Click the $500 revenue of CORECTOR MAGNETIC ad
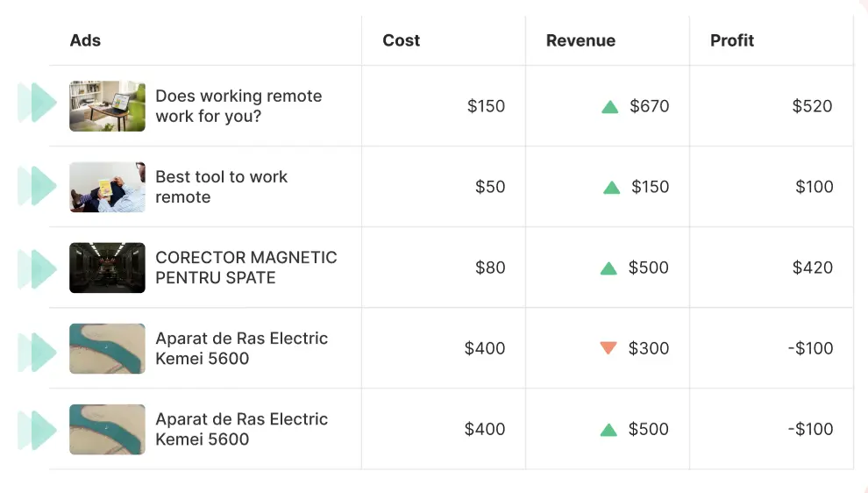Image resolution: width=868 pixels, height=493 pixels. point(648,268)
